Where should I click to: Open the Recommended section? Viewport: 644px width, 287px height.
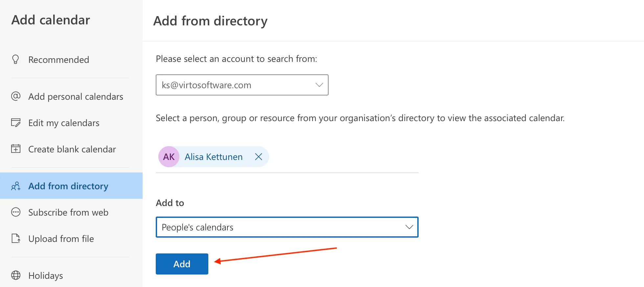71,60
